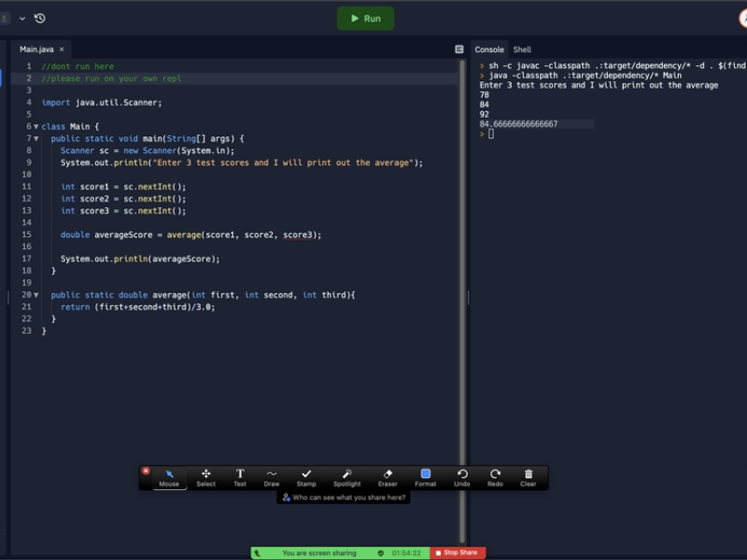Click the comment '//dont run here'

[78, 66]
